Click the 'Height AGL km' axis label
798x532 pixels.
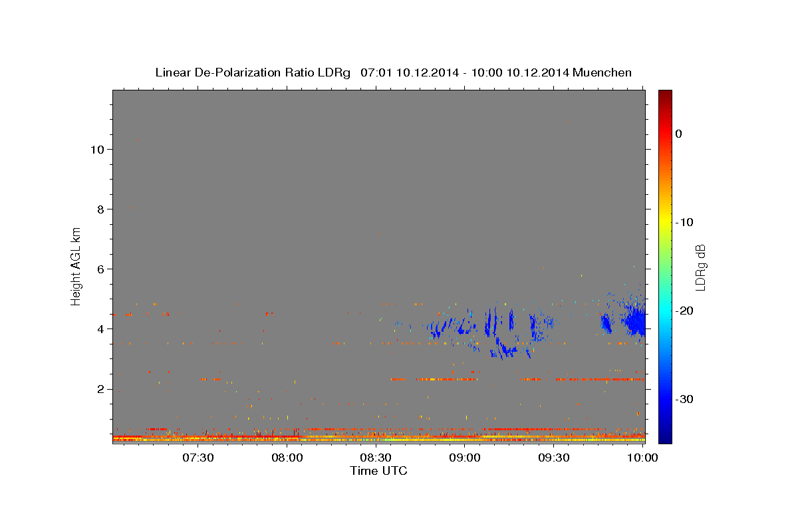click(76, 265)
